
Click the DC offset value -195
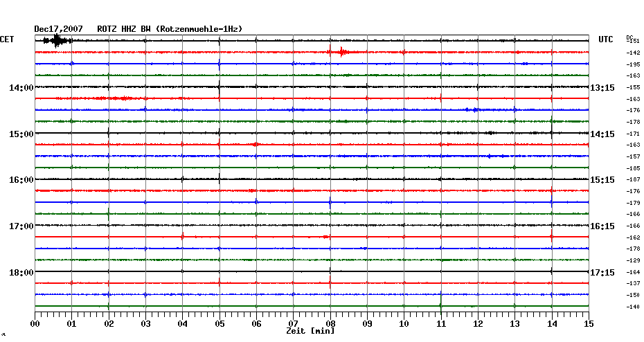coord(633,64)
